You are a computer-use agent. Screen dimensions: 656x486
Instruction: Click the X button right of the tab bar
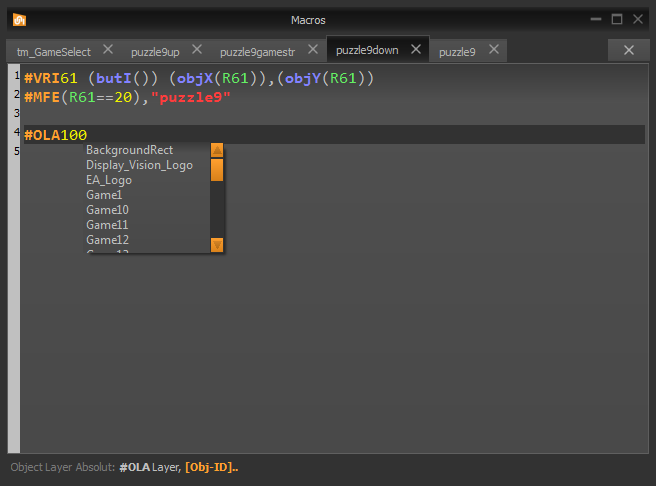[x=628, y=50]
